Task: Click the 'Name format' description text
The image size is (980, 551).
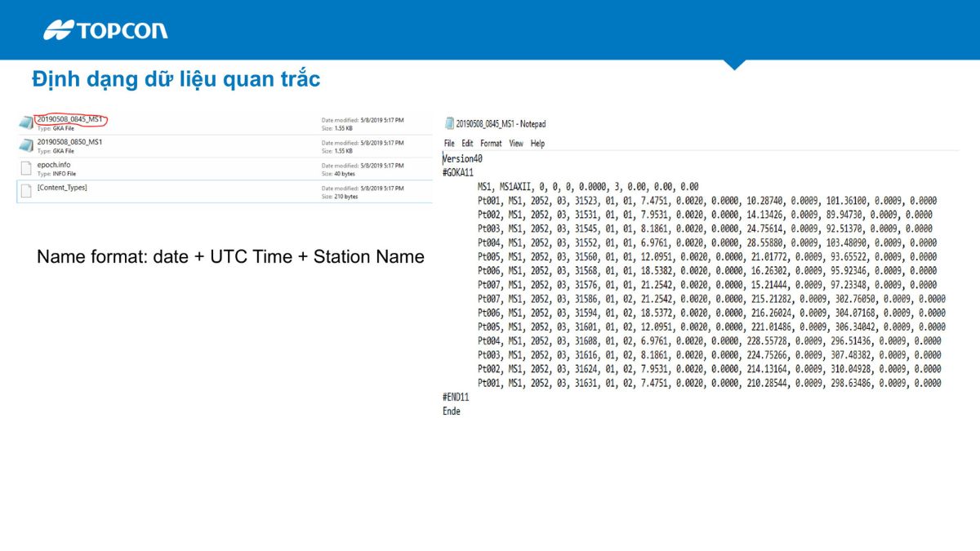Action: [230, 257]
